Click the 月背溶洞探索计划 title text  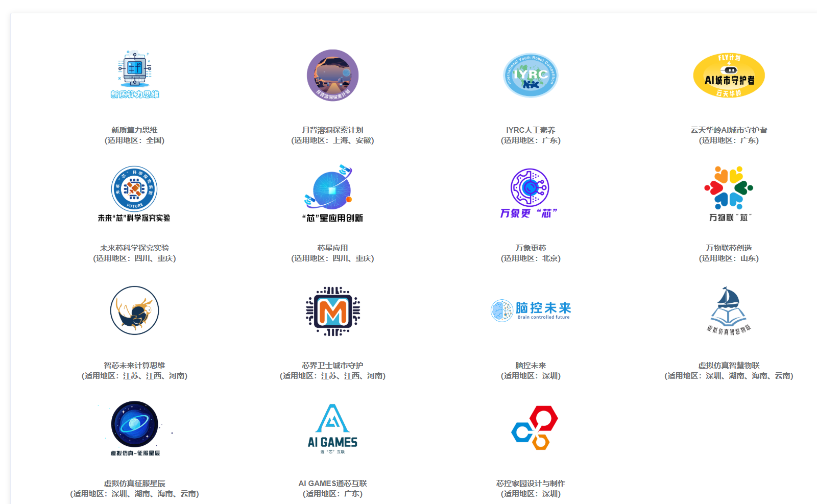click(332, 130)
